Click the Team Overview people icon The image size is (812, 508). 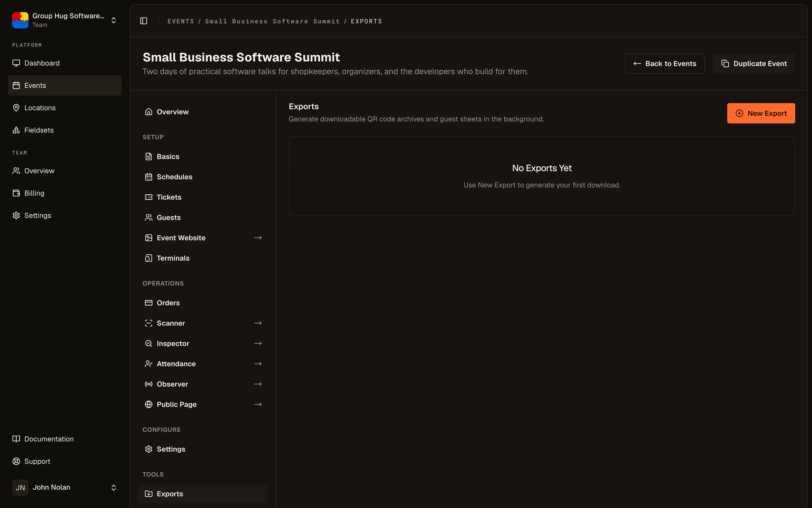tap(16, 171)
